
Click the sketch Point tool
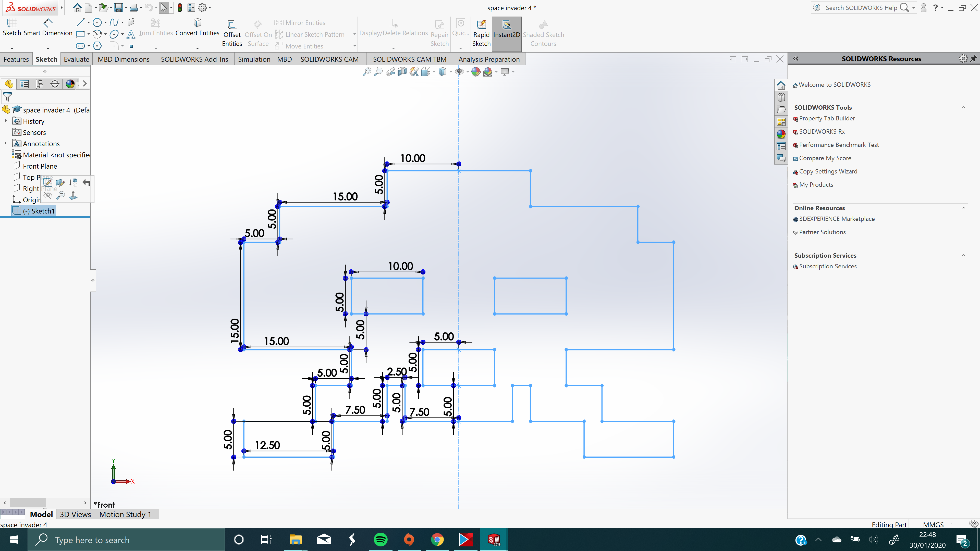pyautogui.click(x=131, y=46)
